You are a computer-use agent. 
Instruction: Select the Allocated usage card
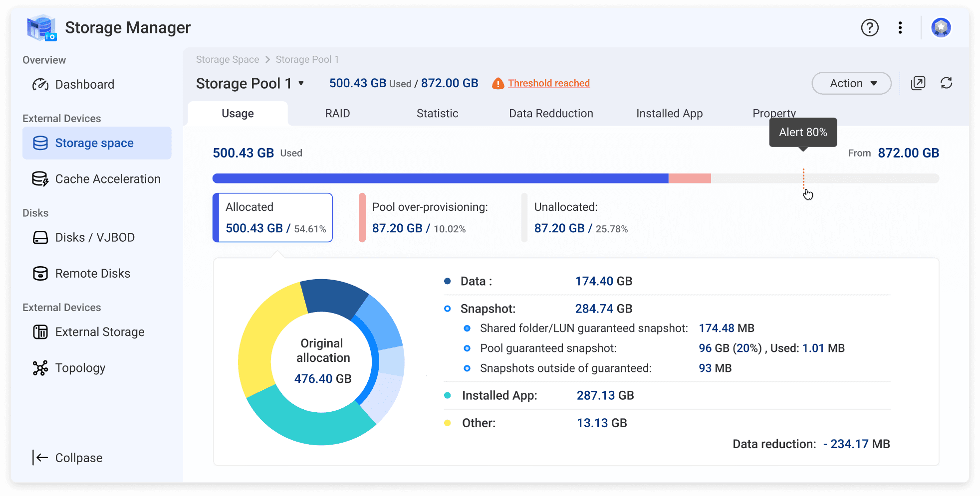[x=273, y=218]
